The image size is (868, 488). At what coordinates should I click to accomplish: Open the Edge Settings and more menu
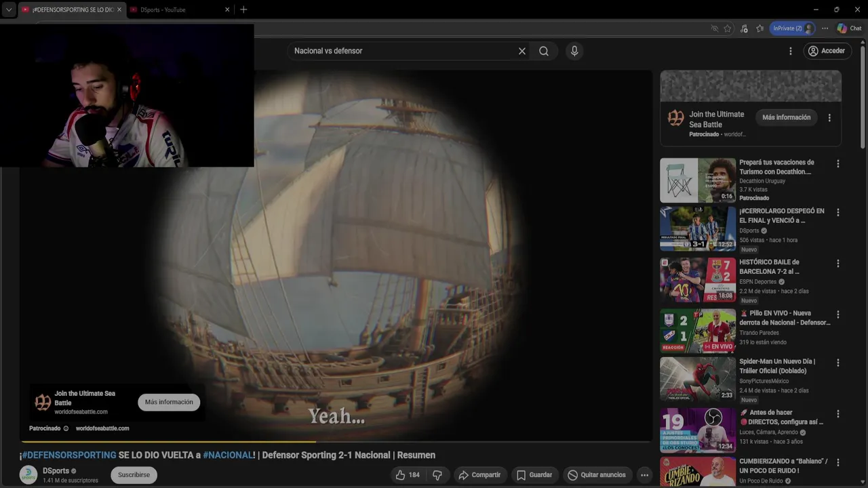(825, 28)
